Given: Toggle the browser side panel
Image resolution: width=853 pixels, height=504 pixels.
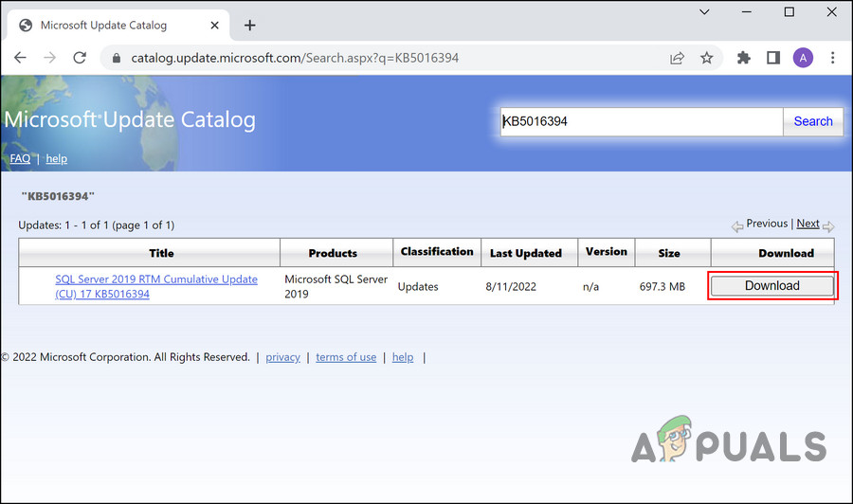Looking at the screenshot, I should [x=773, y=58].
